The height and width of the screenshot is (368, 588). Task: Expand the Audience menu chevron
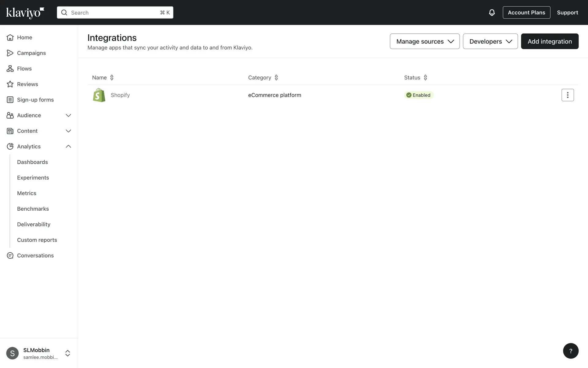coord(68,115)
